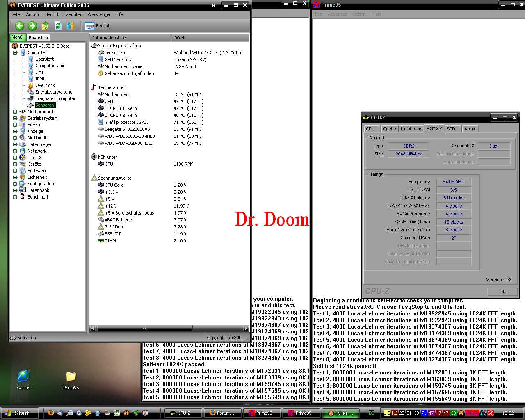Open the Werkzeuge menu in EVEREST
525x420 pixels.
click(98, 14)
